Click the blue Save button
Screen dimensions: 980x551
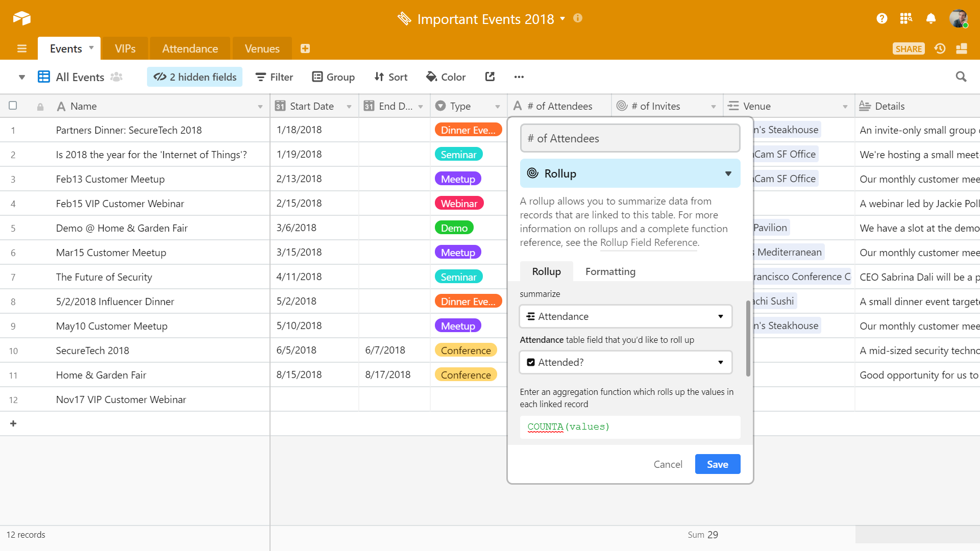pos(717,464)
